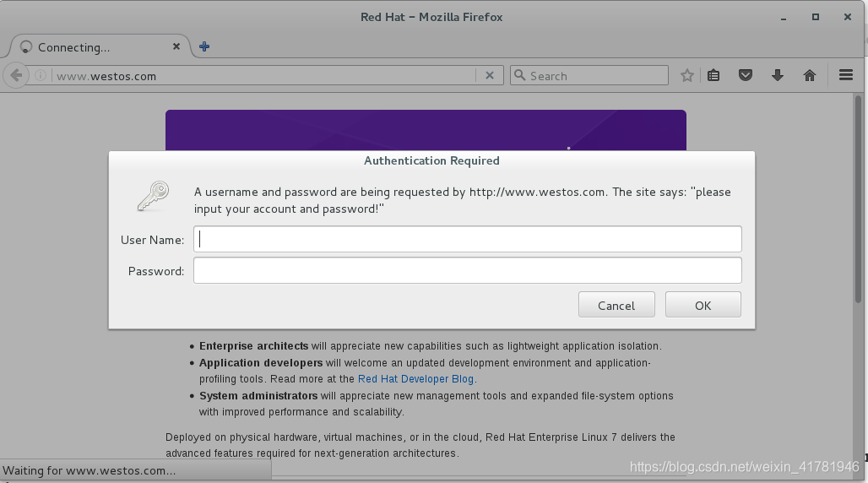Open the Firefox hamburger menu
Screen dimensions: 868x483
[x=846, y=75]
